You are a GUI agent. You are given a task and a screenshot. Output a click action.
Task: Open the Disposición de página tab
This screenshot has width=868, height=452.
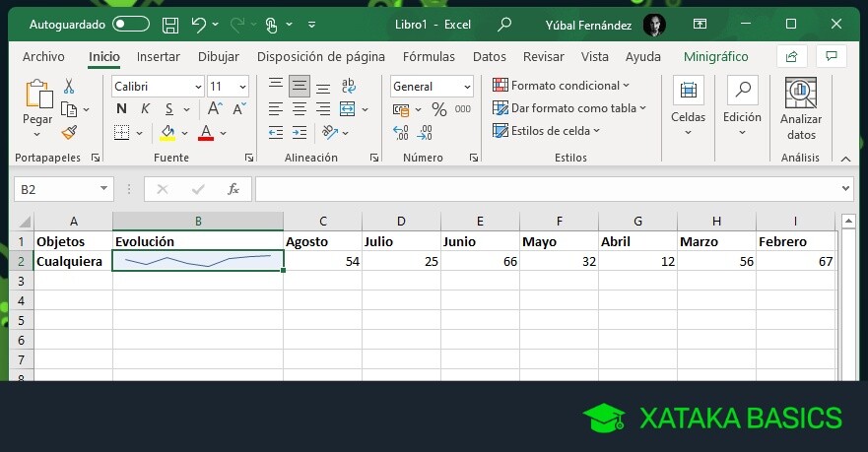click(321, 56)
